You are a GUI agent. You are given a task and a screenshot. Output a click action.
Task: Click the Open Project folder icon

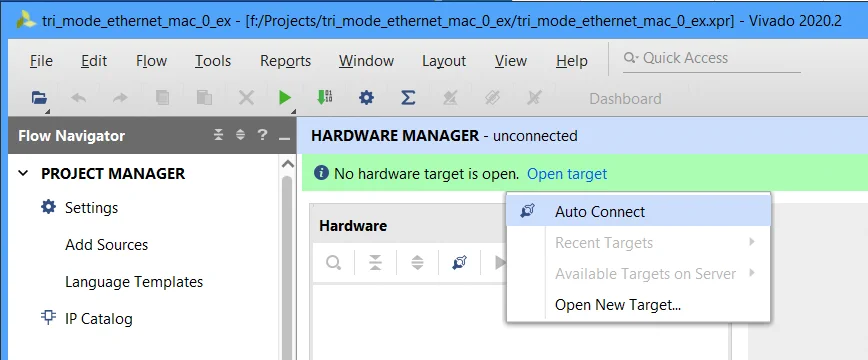pyautogui.click(x=39, y=99)
